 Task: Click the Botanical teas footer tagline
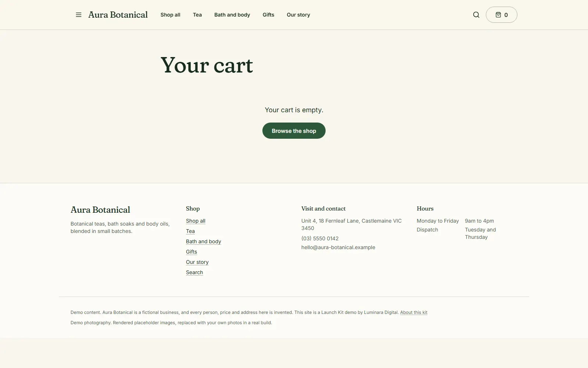click(x=120, y=227)
